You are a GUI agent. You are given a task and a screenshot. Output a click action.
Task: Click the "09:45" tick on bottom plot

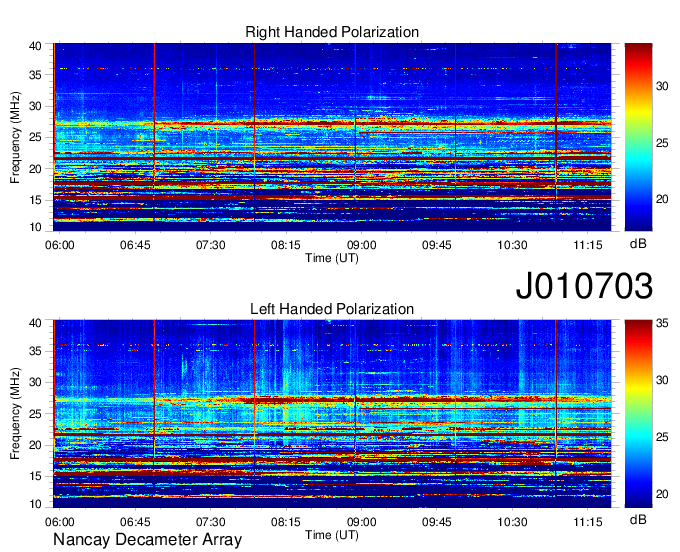[437, 522]
